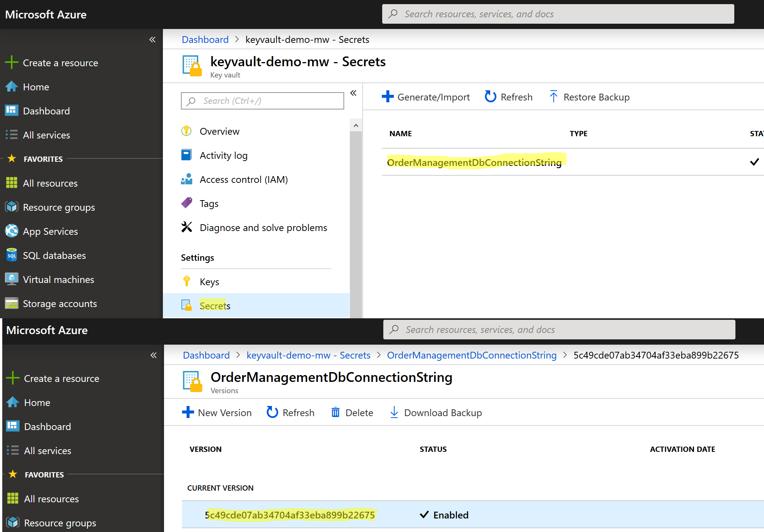Select Overview in the key vault menu

(x=219, y=131)
